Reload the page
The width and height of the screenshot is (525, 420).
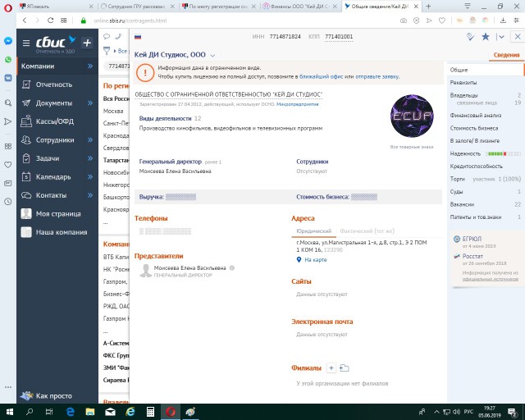coord(50,21)
